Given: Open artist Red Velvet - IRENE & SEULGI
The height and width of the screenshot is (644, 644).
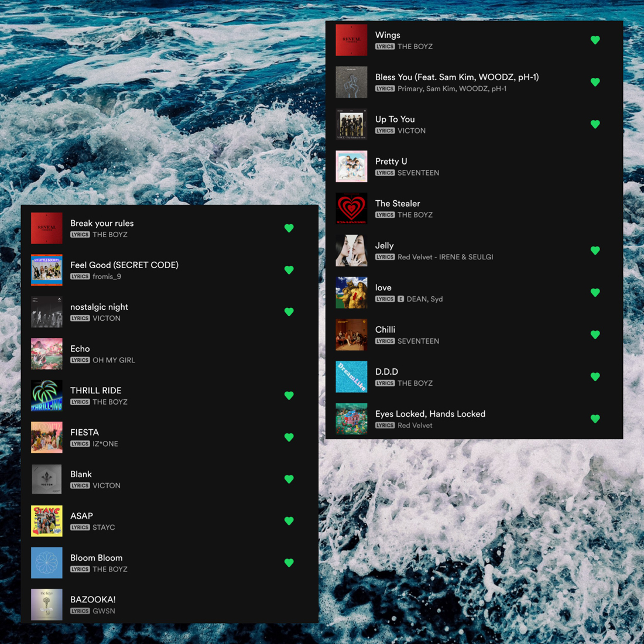Looking at the screenshot, I should tap(445, 257).
